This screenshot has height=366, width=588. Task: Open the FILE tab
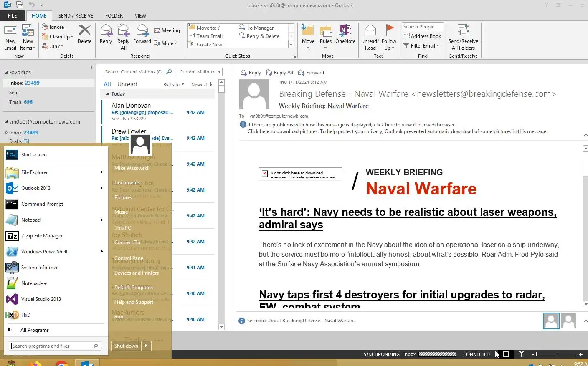click(13, 16)
